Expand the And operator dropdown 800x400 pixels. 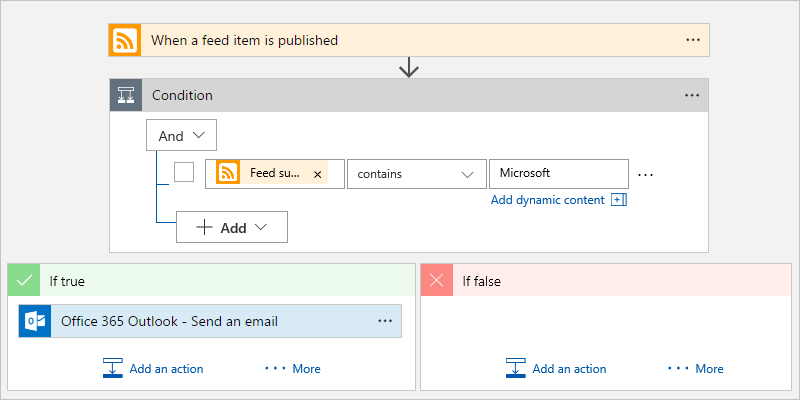[x=181, y=136]
